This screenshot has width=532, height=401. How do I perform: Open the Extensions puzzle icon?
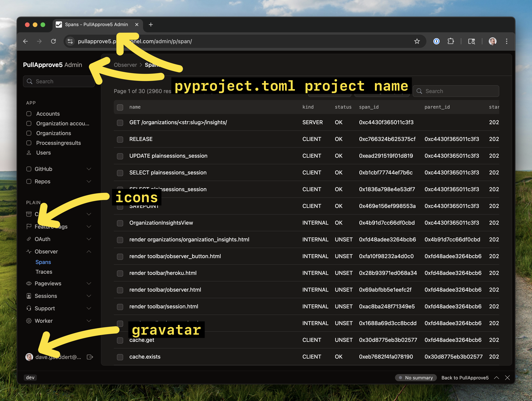[451, 41]
